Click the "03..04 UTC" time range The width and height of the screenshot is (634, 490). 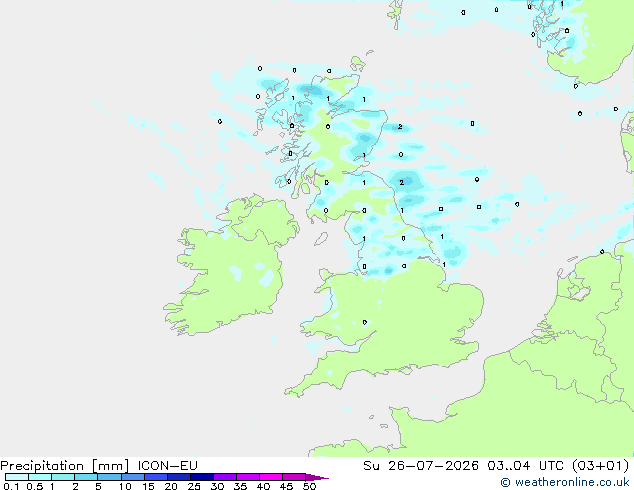[525, 466]
